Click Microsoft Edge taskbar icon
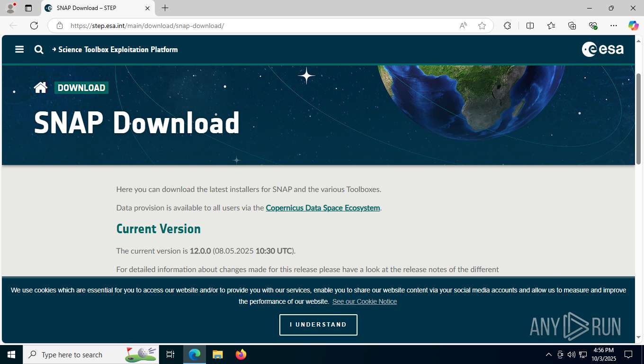644x364 pixels. 195,355
